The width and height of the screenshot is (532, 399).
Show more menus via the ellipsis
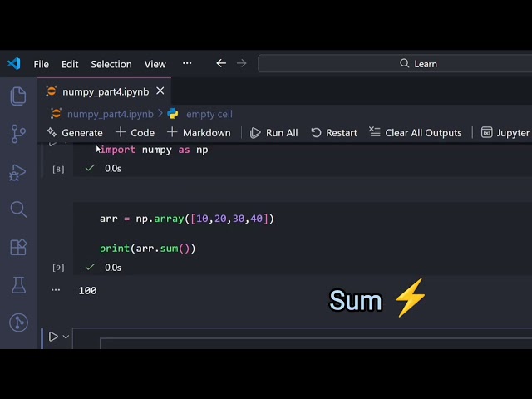coord(187,63)
